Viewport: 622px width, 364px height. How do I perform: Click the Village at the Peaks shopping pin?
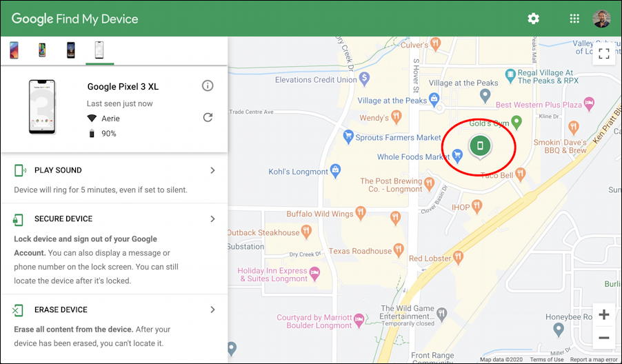434,99
